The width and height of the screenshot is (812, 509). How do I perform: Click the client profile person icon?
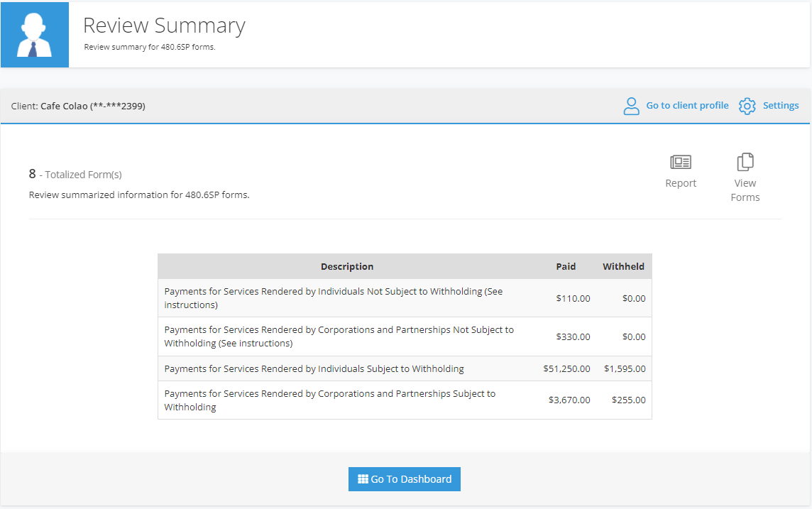(631, 106)
